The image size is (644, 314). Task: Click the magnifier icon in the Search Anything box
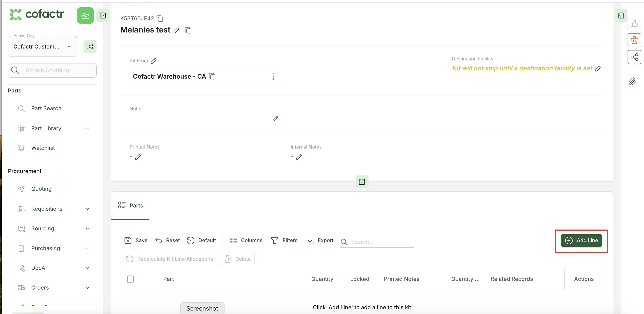(15, 70)
